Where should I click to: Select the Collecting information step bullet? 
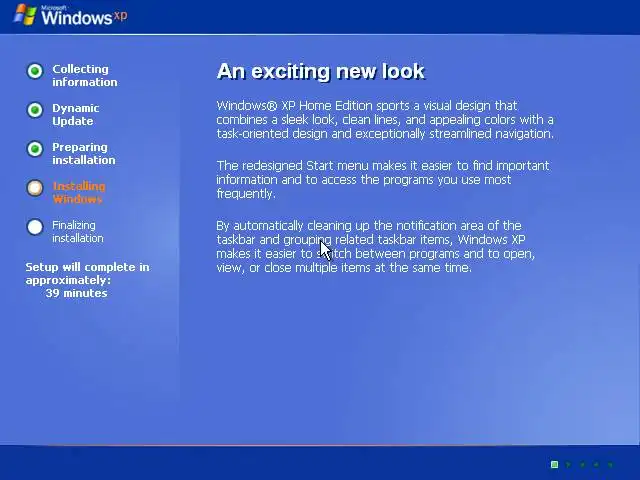coord(35,71)
